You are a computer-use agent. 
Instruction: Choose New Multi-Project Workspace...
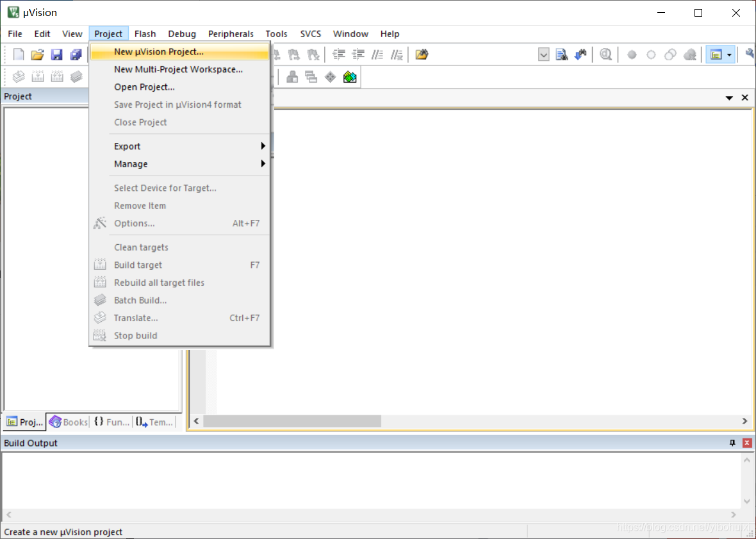[x=179, y=69]
